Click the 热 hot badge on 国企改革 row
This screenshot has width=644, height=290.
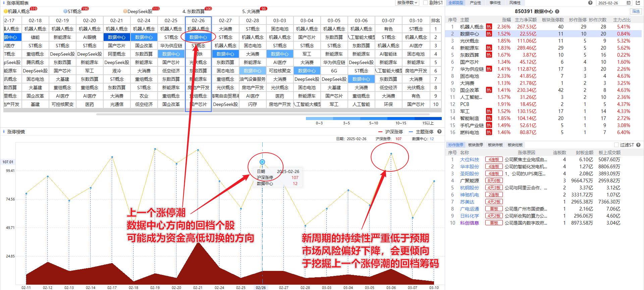489,90
